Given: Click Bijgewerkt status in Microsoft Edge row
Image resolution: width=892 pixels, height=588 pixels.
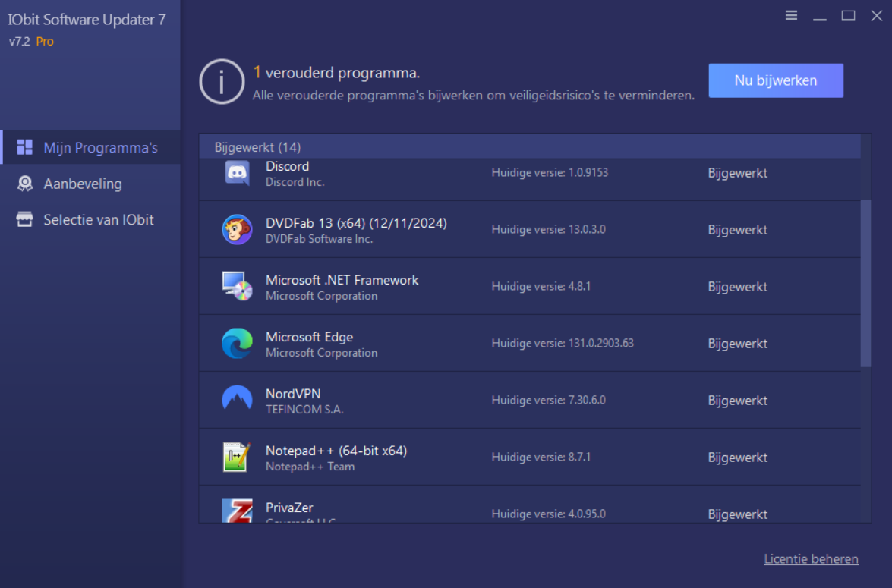Looking at the screenshot, I should (737, 344).
